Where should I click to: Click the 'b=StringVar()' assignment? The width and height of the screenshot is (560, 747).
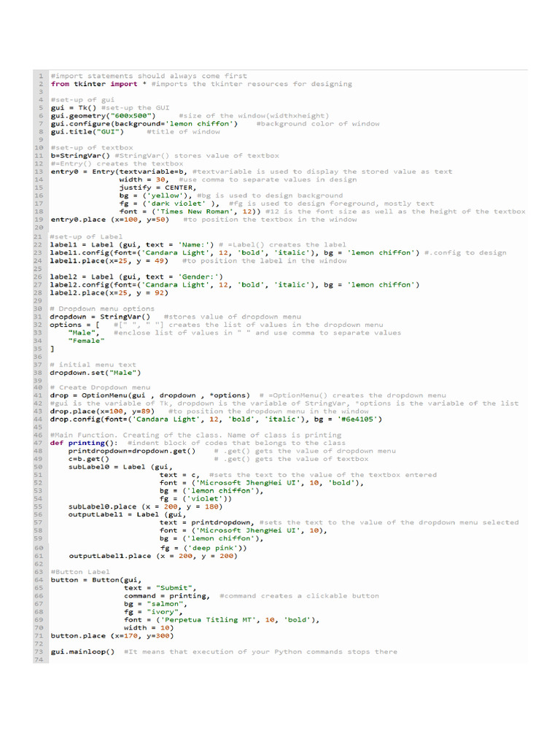coord(80,156)
